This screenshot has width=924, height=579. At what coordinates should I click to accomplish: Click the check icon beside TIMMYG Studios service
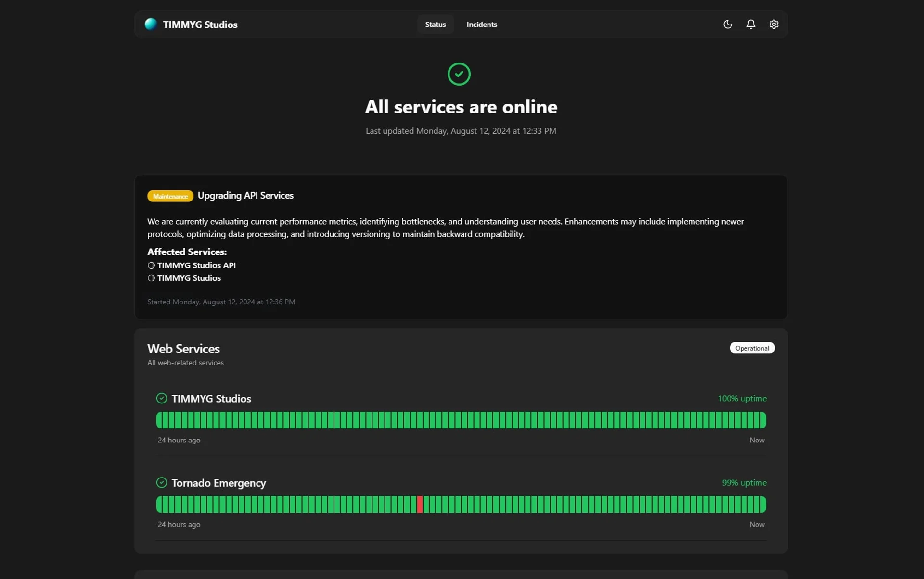(x=161, y=398)
